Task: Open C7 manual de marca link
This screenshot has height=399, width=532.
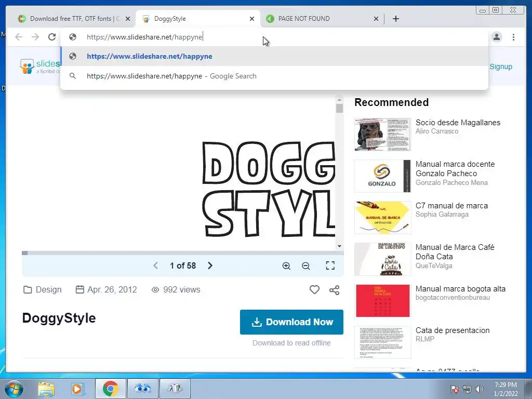Action: tap(451, 206)
